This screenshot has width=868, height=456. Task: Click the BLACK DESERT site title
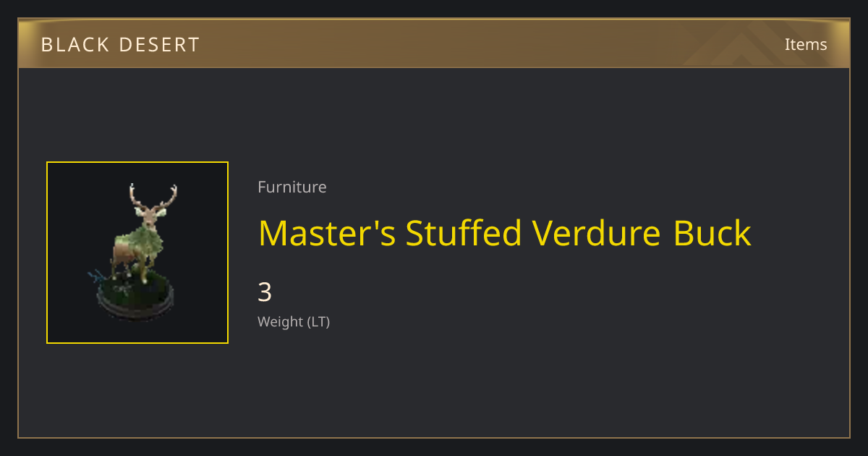120,45
